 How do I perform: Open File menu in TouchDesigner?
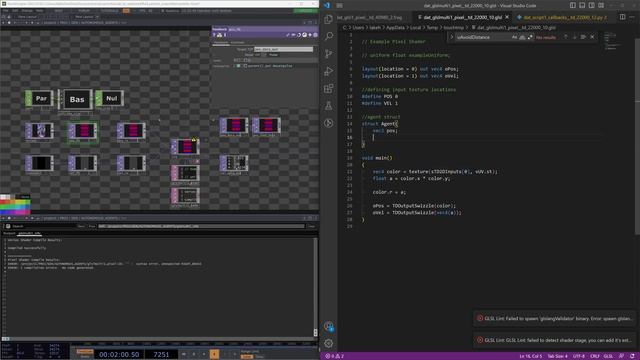5,11
